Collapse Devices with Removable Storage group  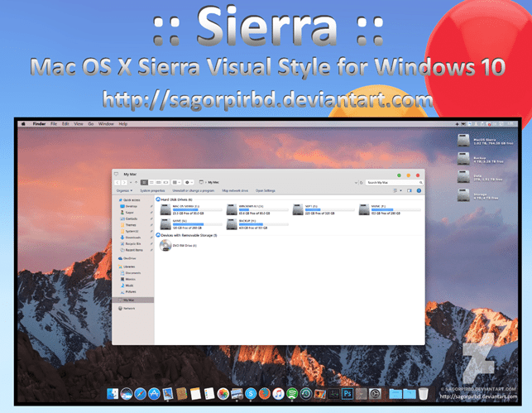[158, 235]
